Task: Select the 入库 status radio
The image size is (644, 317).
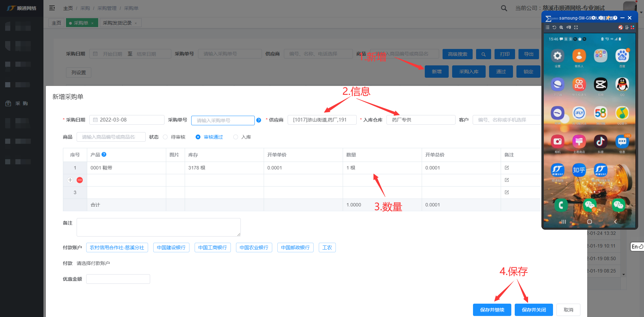Action: pos(236,137)
